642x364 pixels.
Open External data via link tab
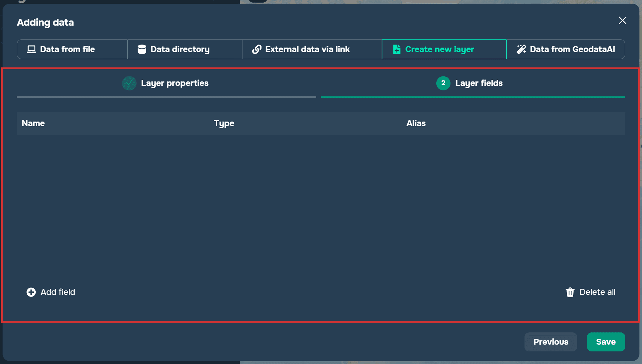[x=312, y=49]
